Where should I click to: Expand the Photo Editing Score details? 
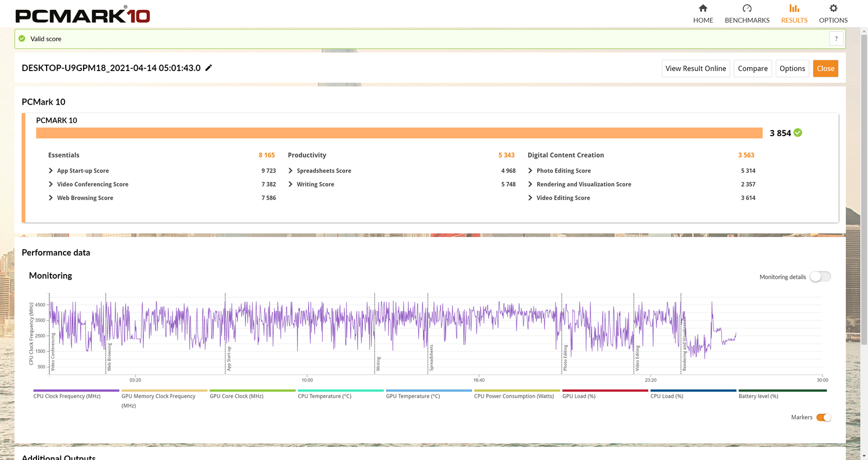(x=531, y=171)
